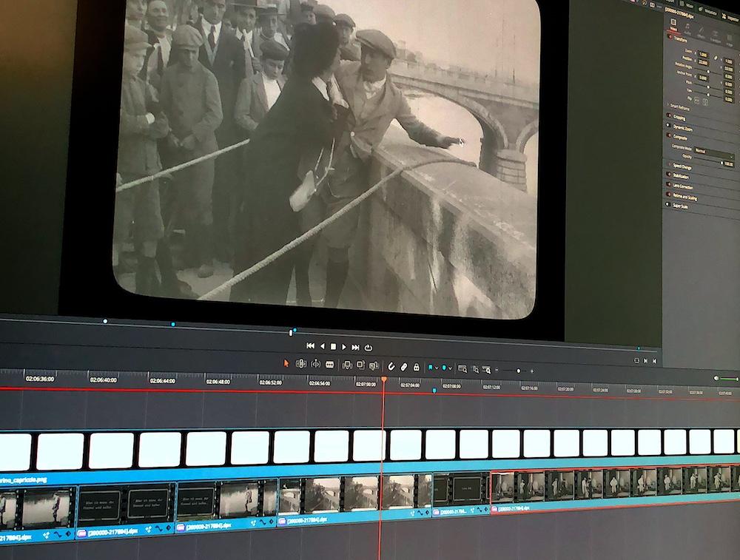Click the Detail Zoom icon
The image size is (740, 560).
point(475,369)
